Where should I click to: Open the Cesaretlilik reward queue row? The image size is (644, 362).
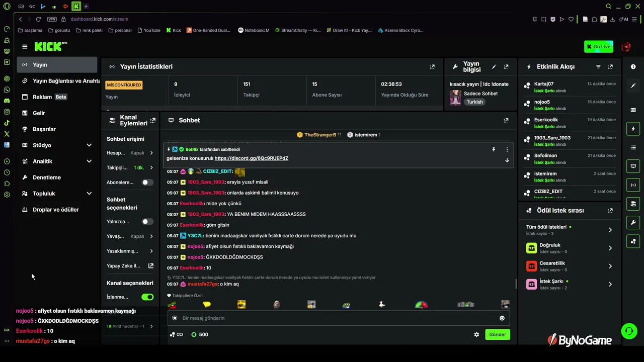(569, 266)
